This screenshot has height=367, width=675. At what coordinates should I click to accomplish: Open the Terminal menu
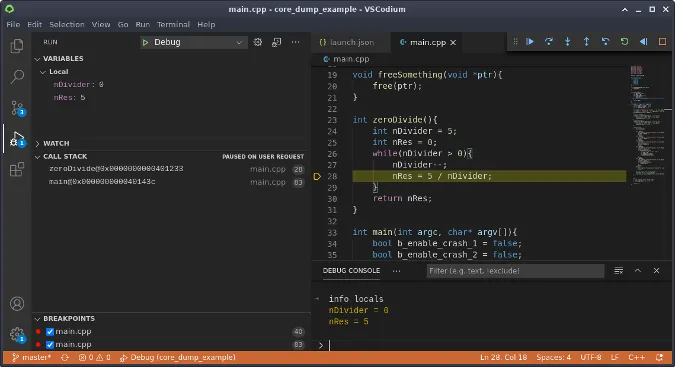click(x=173, y=25)
